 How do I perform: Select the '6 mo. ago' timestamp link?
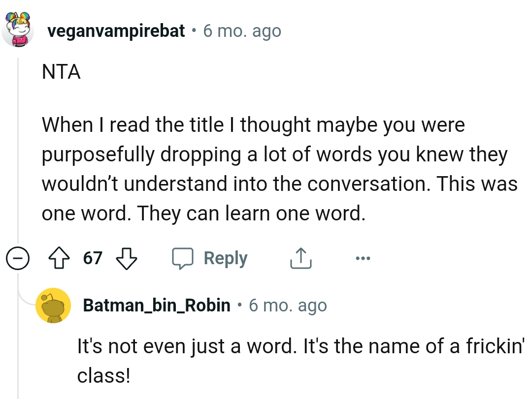click(242, 31)
